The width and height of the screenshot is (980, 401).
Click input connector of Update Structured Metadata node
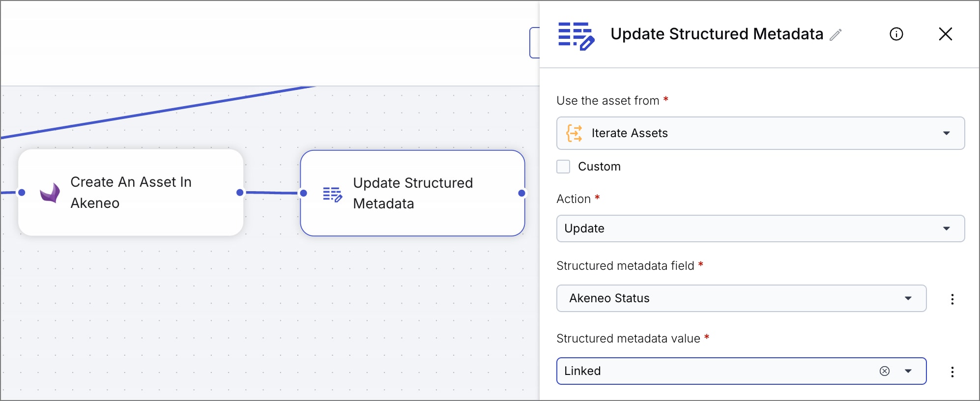pos(304,193)
